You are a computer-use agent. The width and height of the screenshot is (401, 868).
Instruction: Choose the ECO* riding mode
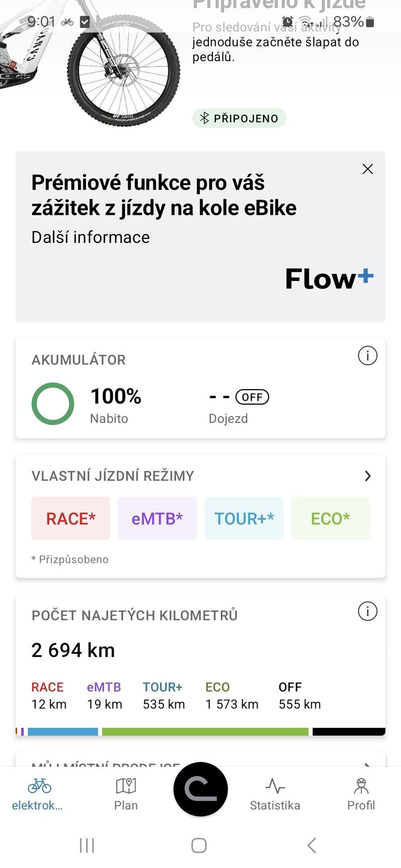[330, 518]
